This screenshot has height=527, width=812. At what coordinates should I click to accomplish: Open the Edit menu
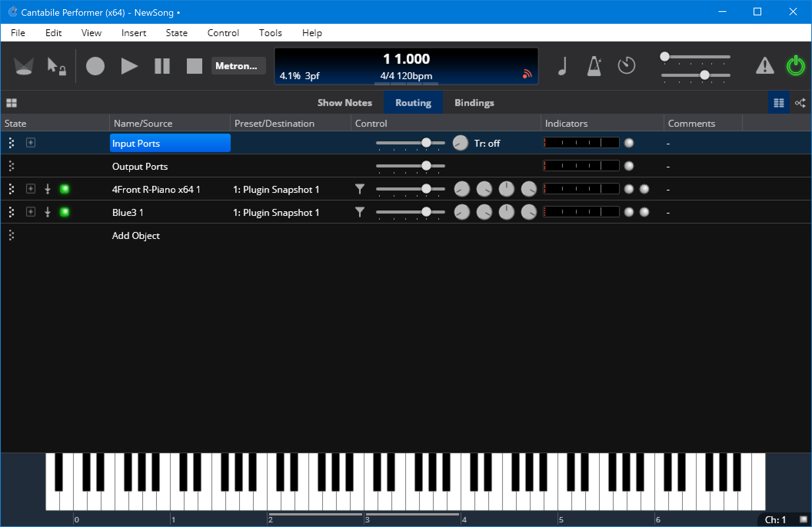(53, 33)
